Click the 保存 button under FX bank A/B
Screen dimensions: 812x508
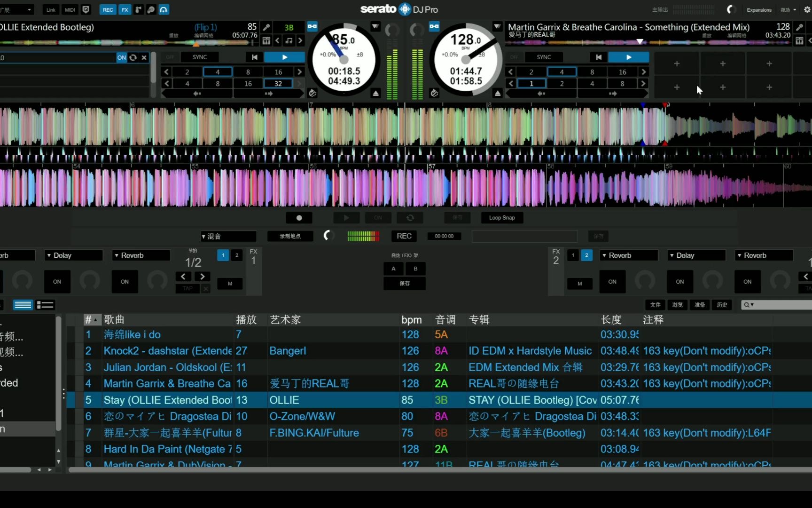(405, 283)
